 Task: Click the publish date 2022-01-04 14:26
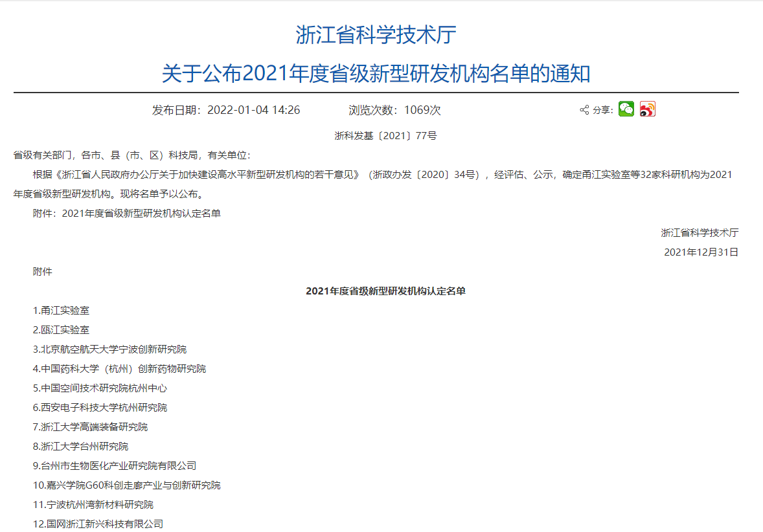click(x=253, y=110)
